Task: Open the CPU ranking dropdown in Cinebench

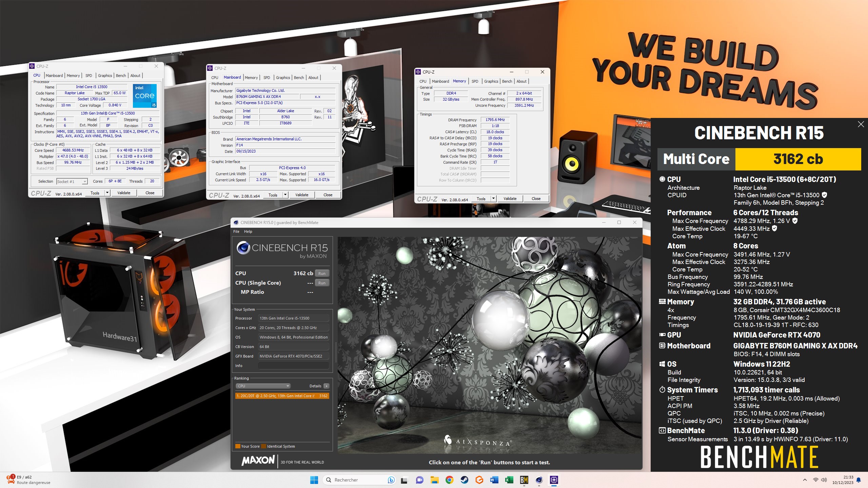Action: point(263,386)
